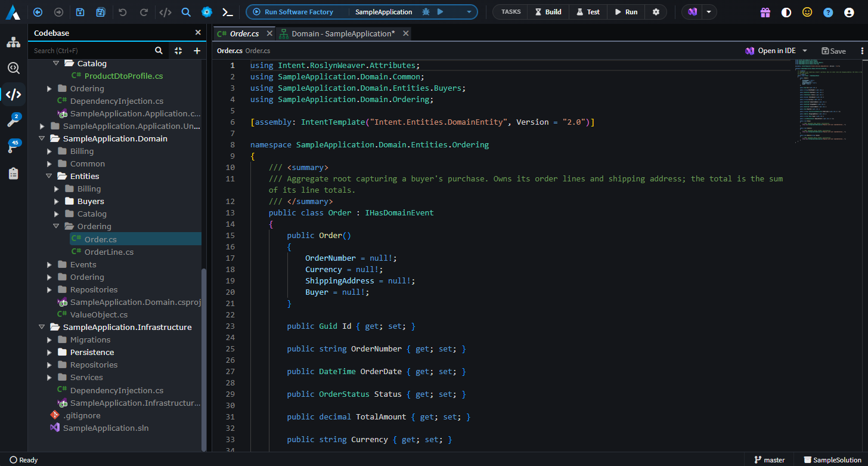Image resolution: width=868 pixels, height=466 pixels.
Task: Click the smiley feedback icon
Action: click(807, 12)
